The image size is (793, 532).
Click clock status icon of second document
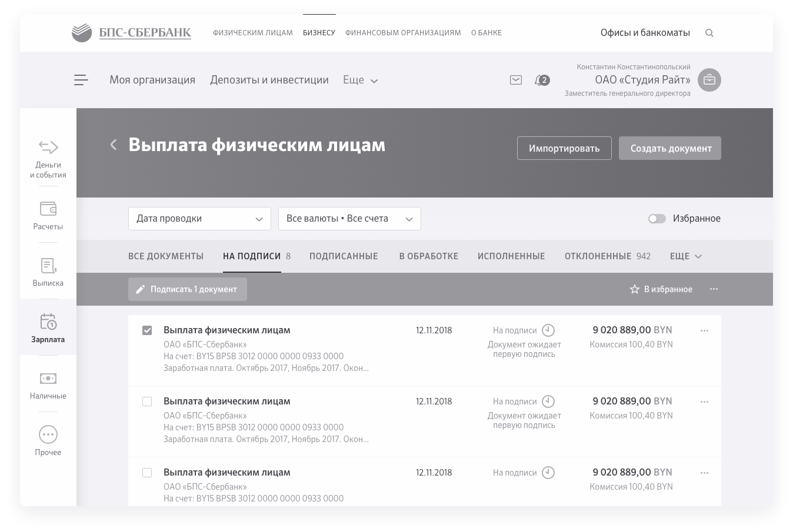tap(548, 401)
